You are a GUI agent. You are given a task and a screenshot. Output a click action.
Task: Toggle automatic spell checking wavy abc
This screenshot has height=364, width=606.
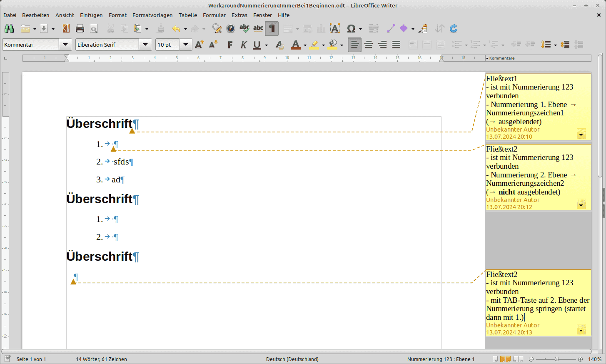coord(258,28)
